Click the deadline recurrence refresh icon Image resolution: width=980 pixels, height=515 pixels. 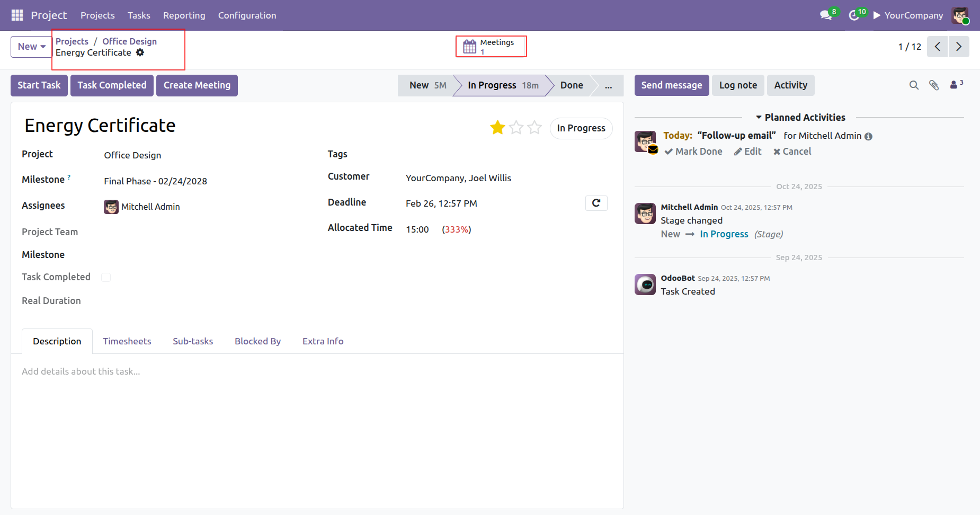[x=596, y=203]
